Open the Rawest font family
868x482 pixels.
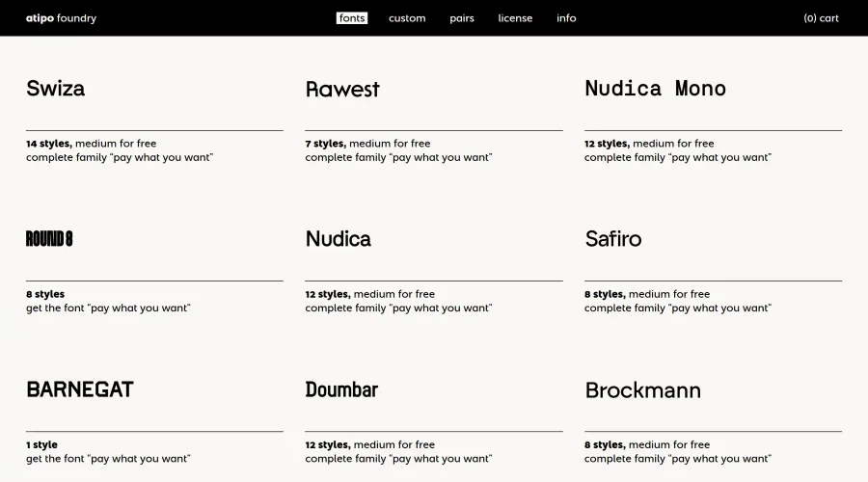(342, 89)
